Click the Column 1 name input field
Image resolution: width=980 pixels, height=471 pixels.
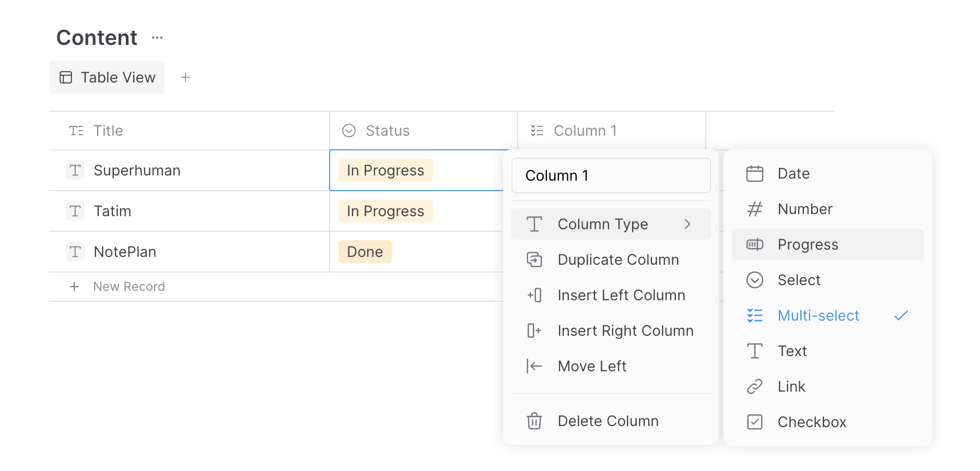(611, 175)
